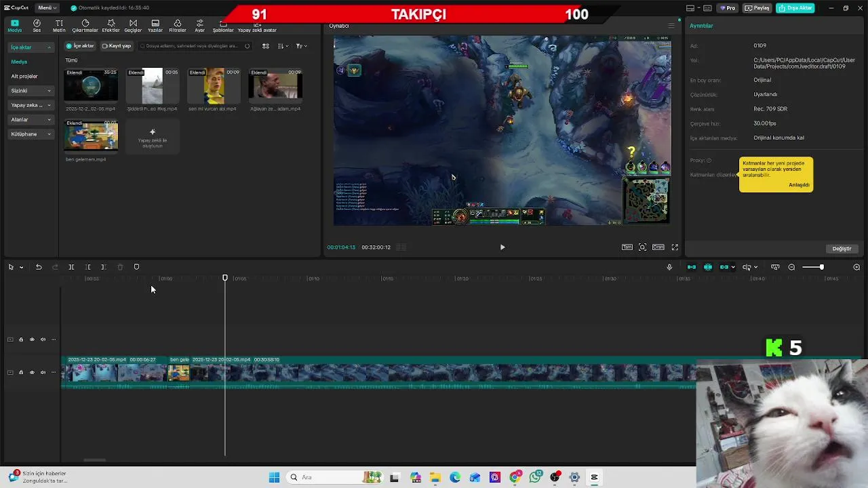
Task: Open the Yazılar captions tab
Action: (155, 26)
